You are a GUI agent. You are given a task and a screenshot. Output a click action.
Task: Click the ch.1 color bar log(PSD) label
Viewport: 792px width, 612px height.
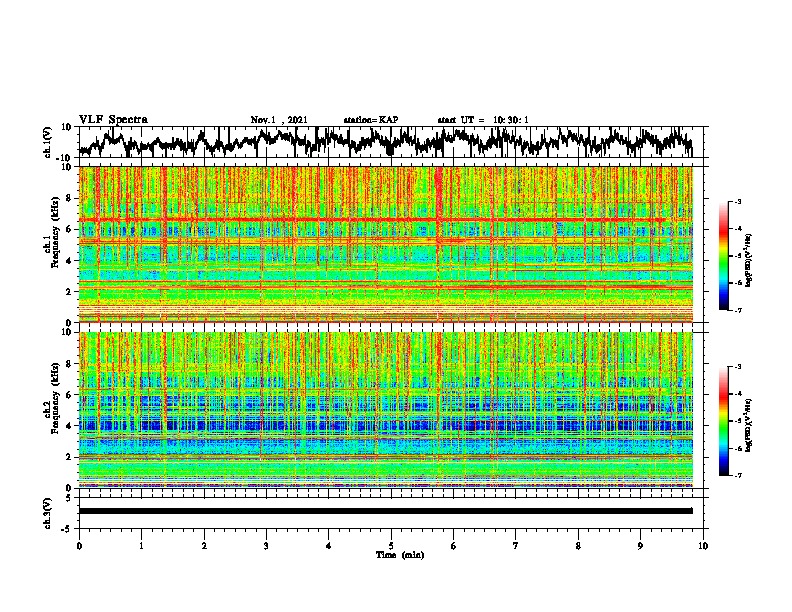pos(749,260)
